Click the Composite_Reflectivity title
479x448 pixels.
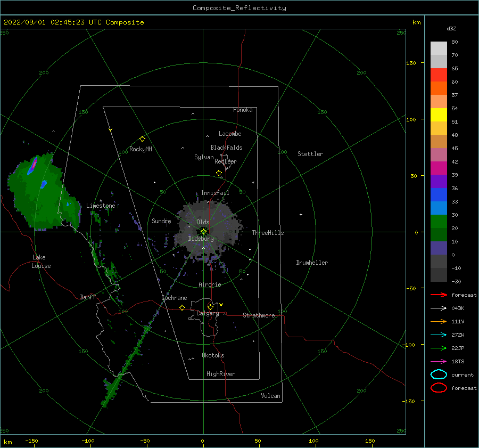click(x=240, y=8)
